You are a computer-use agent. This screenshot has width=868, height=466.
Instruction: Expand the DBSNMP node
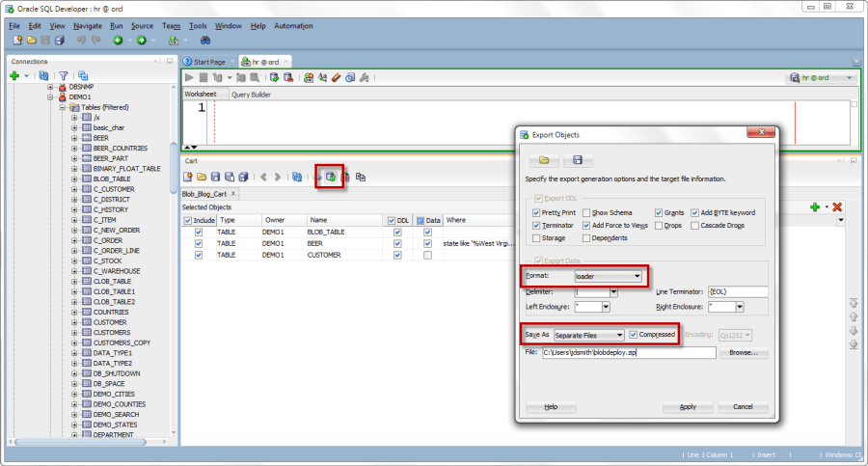50,87
